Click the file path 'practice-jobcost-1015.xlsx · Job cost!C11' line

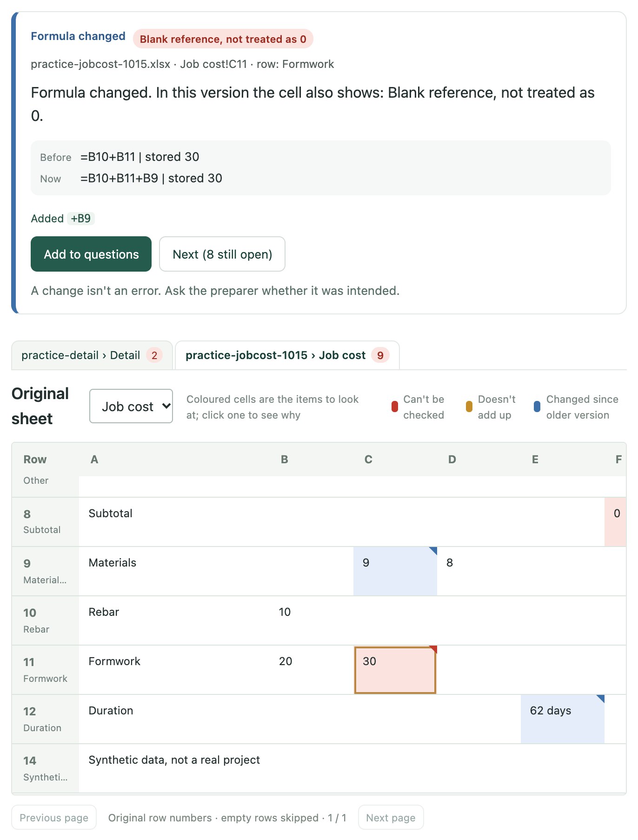coord(182,64)
